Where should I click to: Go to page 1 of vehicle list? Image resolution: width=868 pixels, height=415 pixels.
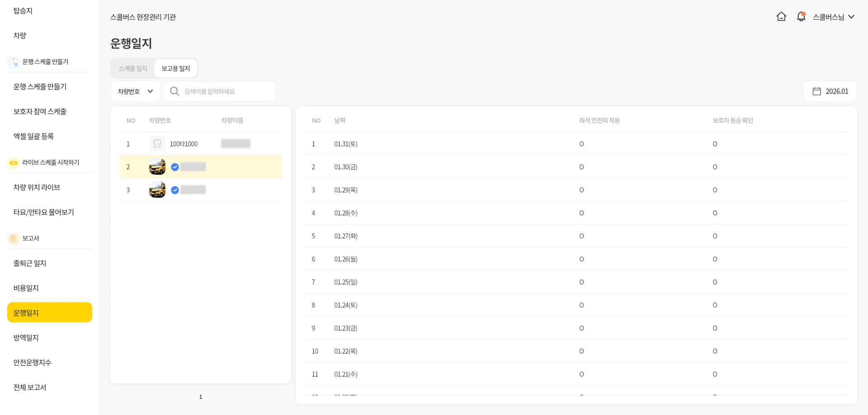click(201, 397)
